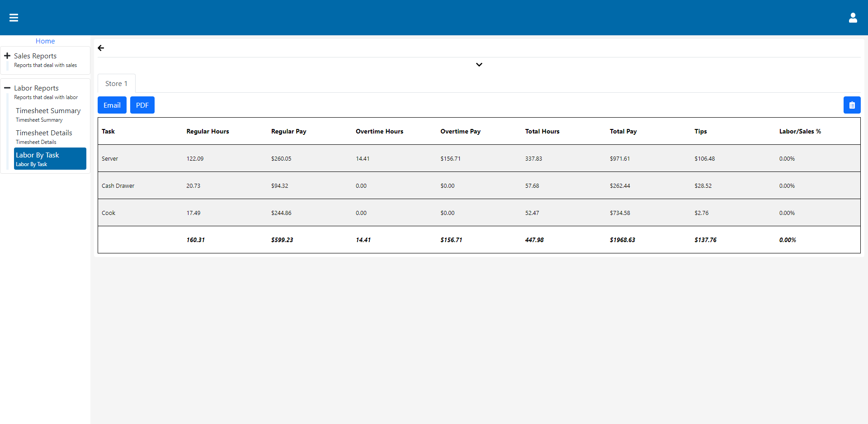Select the Cash Drawer task row label
Image resolution: width=868 pixels, height=424 pixels.
click(x=118, y=186)
